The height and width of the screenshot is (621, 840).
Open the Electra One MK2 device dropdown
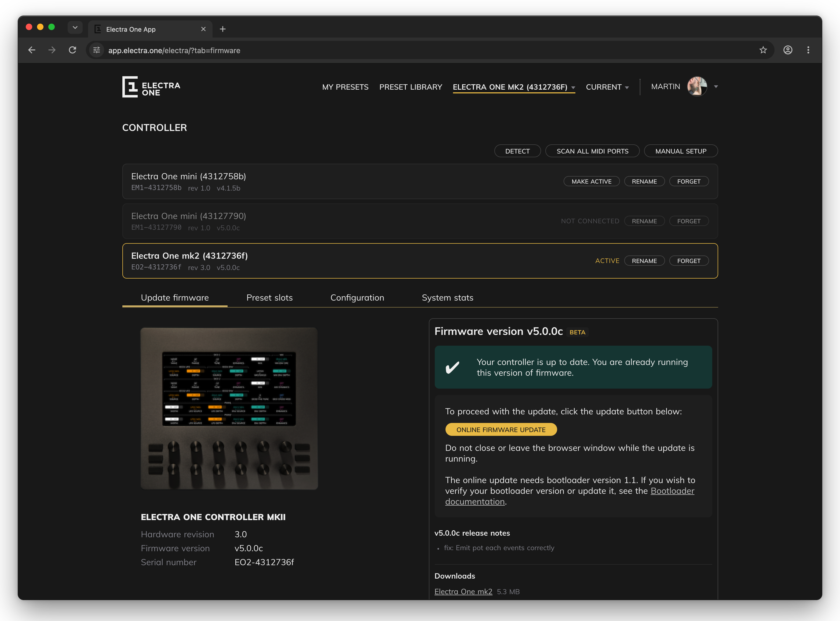[x=513, y=87]
